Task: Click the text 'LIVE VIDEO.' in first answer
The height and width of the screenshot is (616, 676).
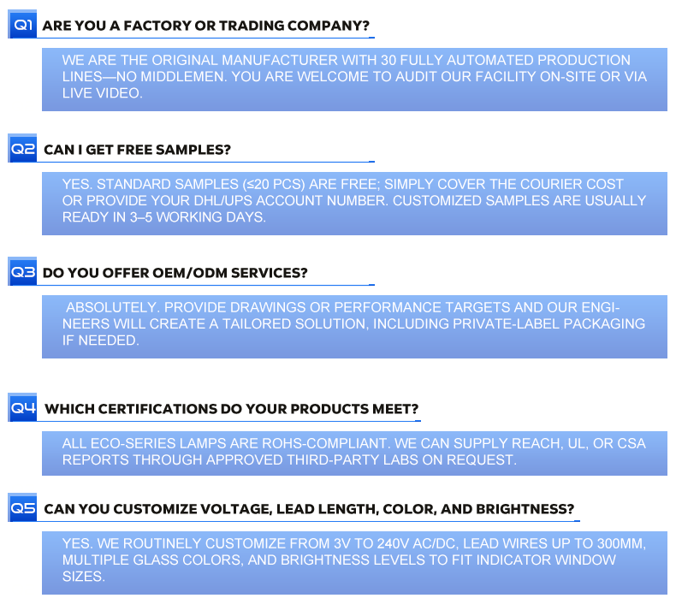Action: (x=102, y=93)
